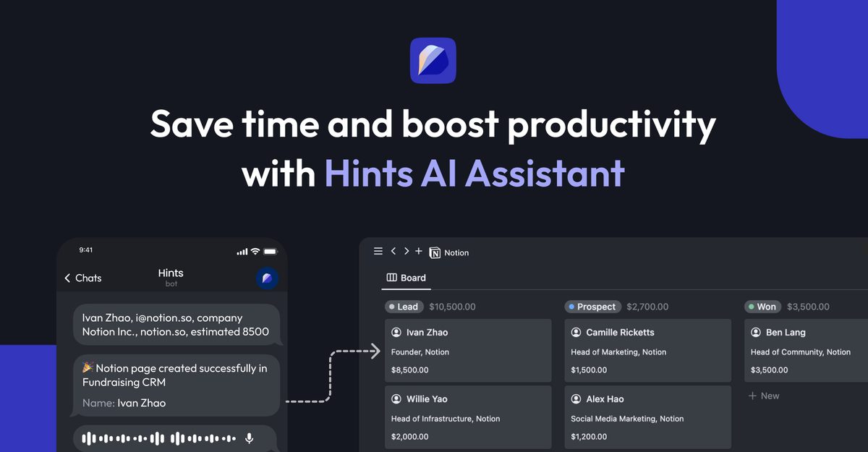Navigate back with Notion left arrow
This screenshot has height=452, width=868.
point(393,252)
